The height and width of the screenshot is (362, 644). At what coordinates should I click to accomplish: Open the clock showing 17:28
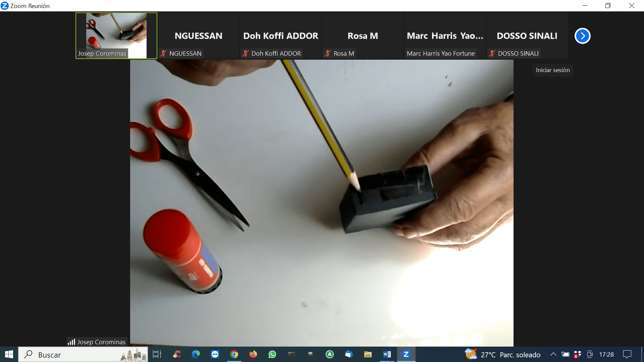[606, 354]
